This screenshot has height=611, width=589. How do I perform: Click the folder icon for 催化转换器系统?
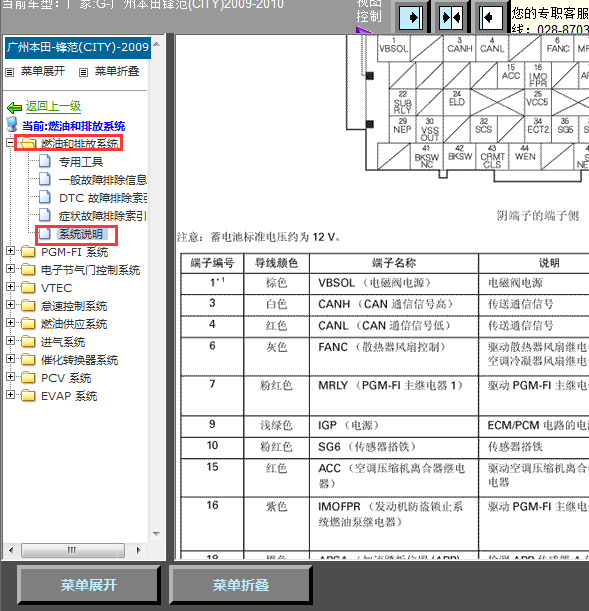click(x=28, y=359)
